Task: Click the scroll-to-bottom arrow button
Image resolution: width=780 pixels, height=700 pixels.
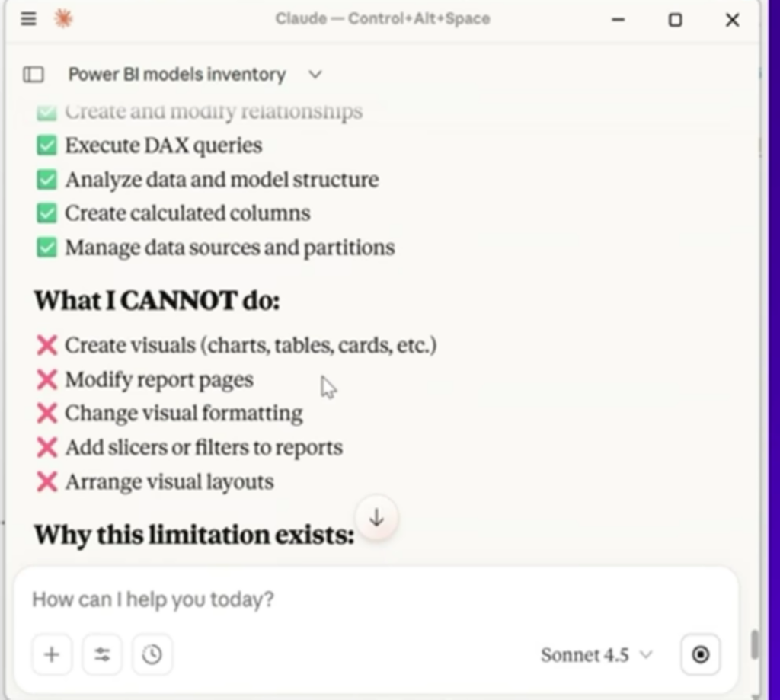Action: click(x=376, y=518)
